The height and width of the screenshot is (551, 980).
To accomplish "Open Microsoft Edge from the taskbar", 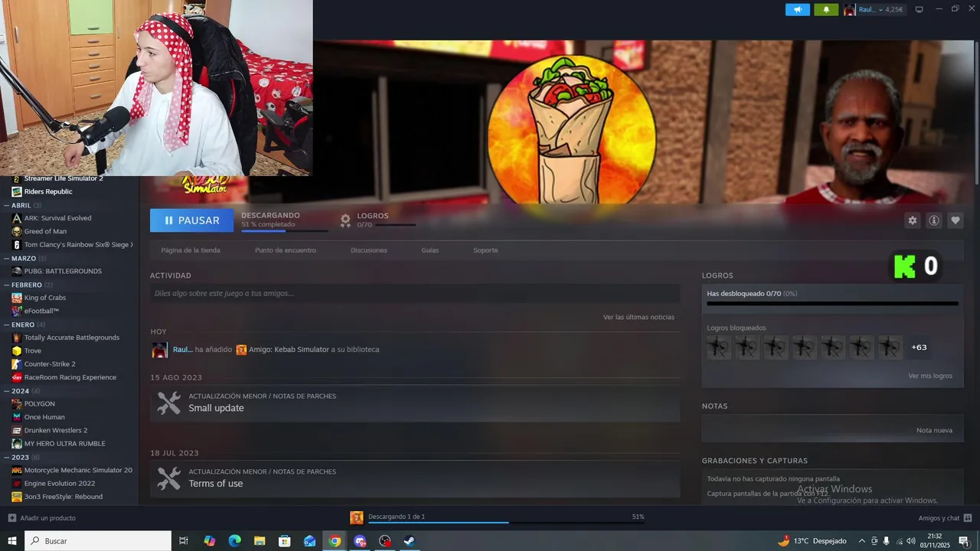I will point(234,541).
